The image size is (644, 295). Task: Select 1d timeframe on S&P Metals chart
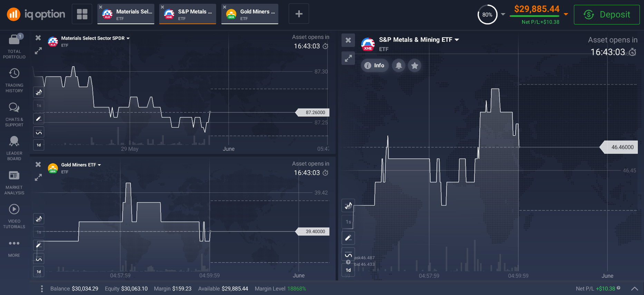pyautogui.click(x=348, y=270)
